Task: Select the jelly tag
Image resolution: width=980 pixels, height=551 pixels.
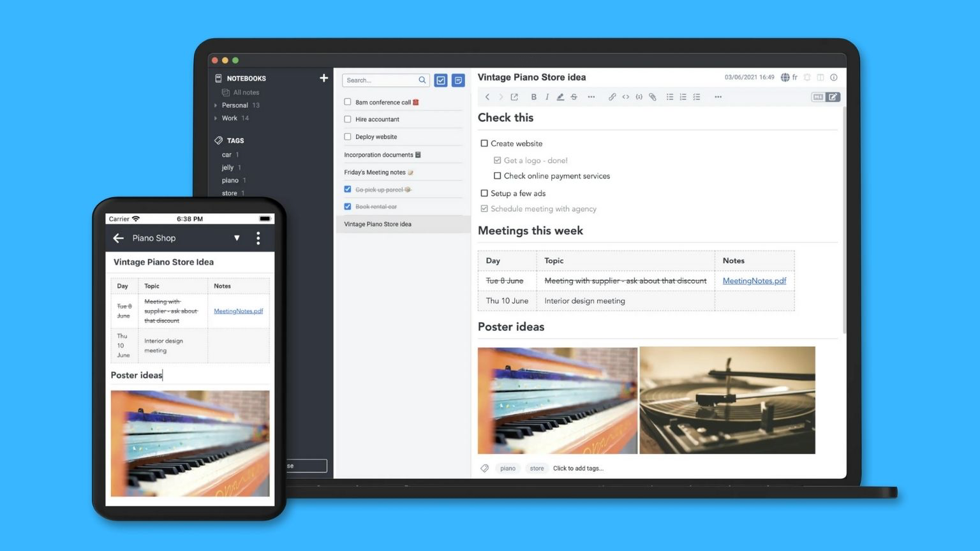Action: [228, 167]
